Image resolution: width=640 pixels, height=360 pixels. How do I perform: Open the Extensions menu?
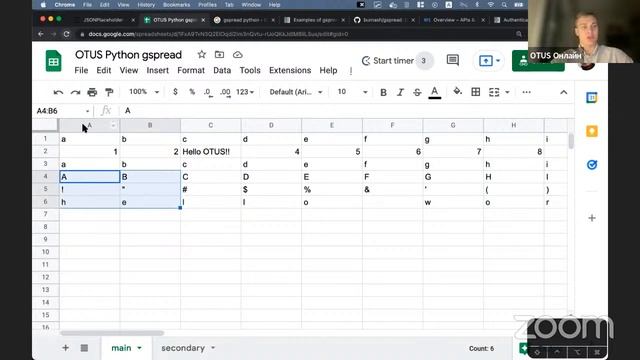(290, 70)
